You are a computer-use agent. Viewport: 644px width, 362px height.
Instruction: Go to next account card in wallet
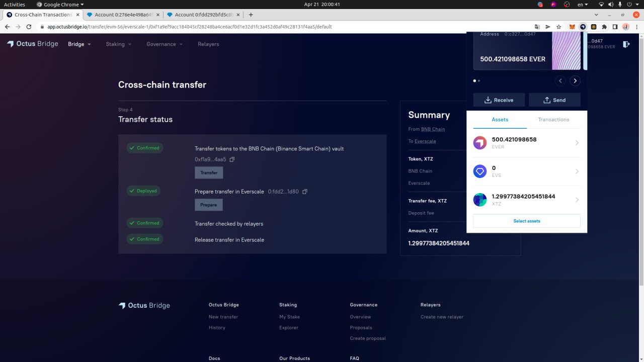coord(575,81)
